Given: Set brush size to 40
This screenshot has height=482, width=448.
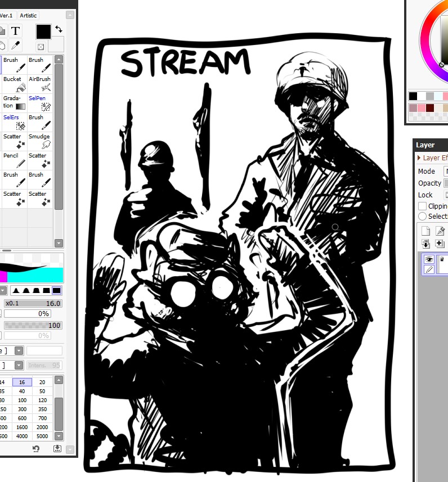Looking at the screenshot, I should (22, 391).
